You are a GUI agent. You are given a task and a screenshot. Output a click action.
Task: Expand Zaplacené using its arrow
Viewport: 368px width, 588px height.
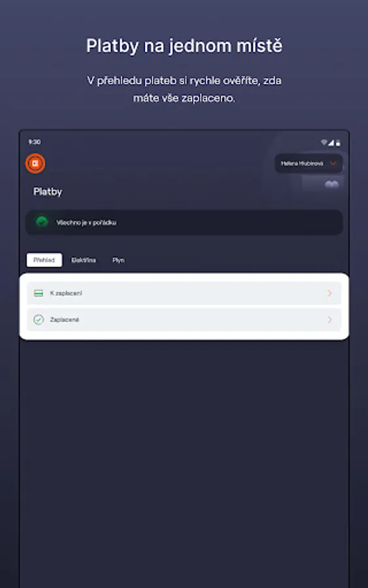click(x=329, y=319)
